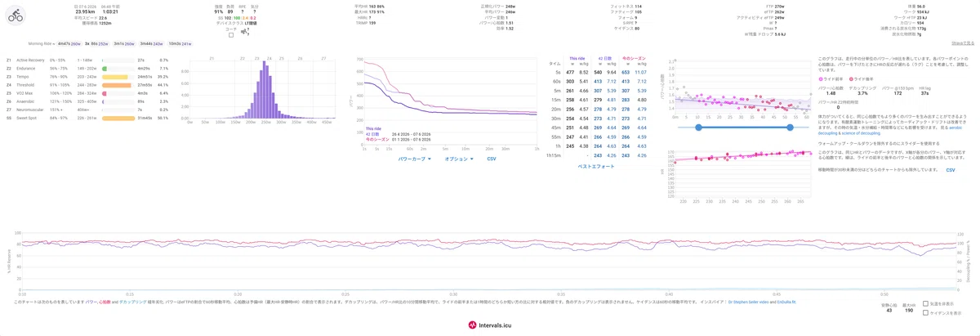Enable the 気温を非表示 checkbox
Screen dimensions: 980x336
926,303
